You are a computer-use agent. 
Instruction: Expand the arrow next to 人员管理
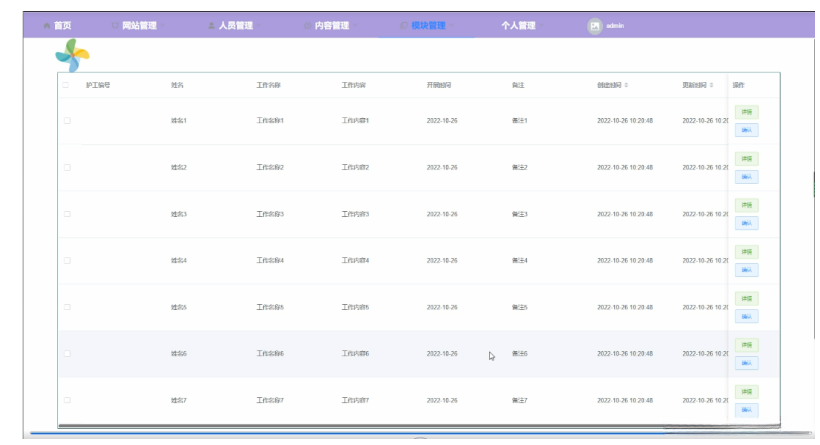(259, 26)
